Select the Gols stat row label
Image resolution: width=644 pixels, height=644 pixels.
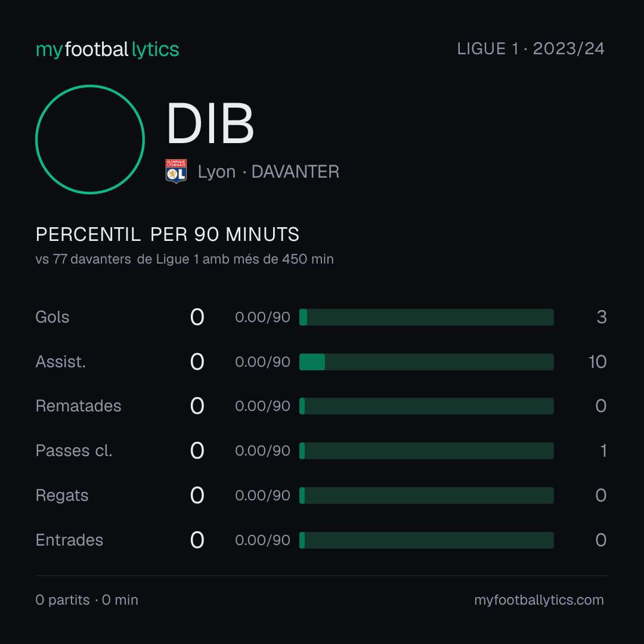coord(52,317)
